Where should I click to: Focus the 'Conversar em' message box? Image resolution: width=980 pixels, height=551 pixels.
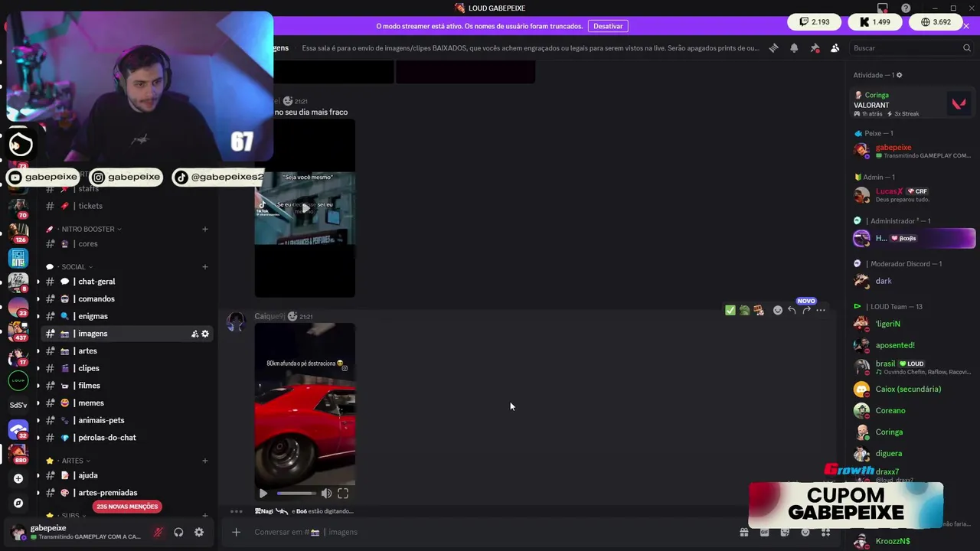point(490,532)
